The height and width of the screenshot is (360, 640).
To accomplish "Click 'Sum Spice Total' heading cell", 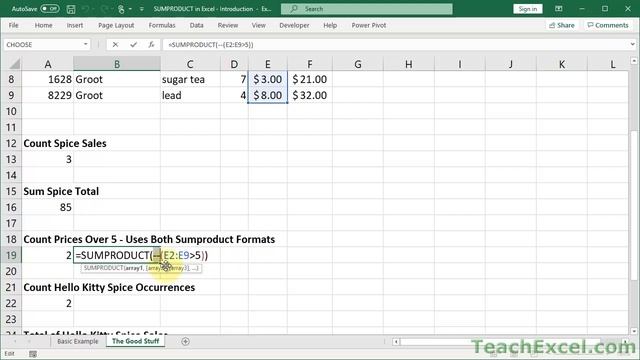I will click(61, 191).
